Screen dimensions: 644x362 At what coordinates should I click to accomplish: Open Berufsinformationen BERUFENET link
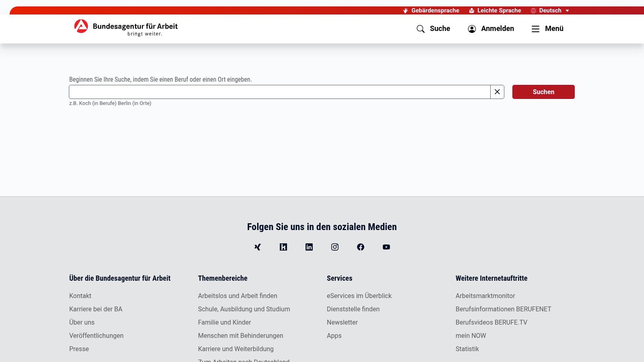(503, 309)
